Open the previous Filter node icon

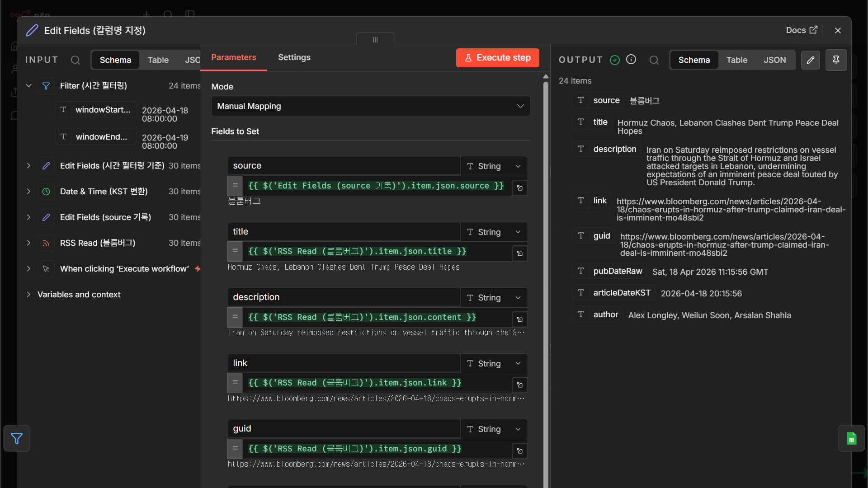point(17,438)
